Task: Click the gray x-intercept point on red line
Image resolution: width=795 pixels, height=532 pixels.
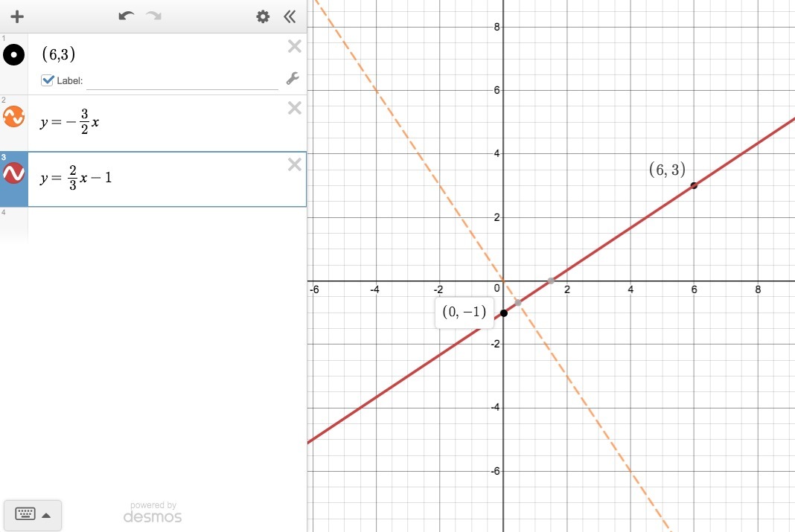Action: pyautogui.click(x=551, y=281)
